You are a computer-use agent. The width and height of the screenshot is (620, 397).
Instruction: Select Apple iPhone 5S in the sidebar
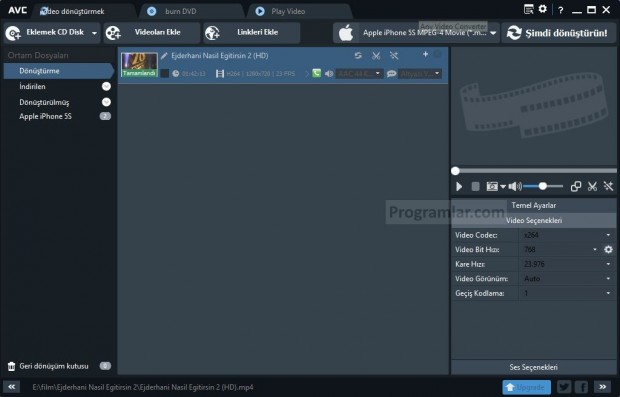point(45,116)
